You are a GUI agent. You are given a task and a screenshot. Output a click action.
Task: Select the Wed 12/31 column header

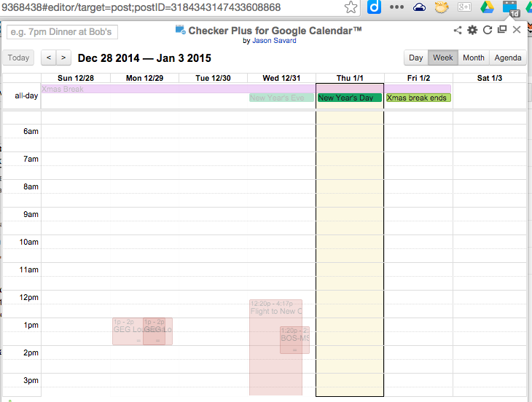click(x=281, y=78)
